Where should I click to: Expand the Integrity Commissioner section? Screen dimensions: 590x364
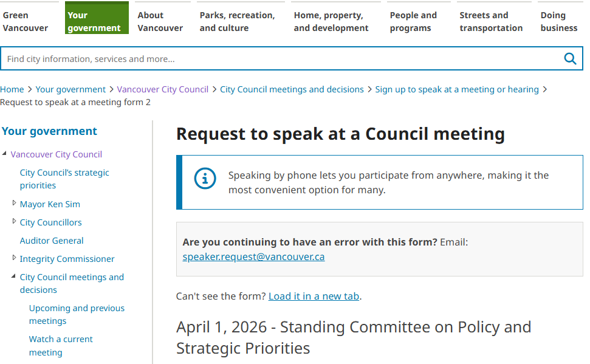pos(15,258)
